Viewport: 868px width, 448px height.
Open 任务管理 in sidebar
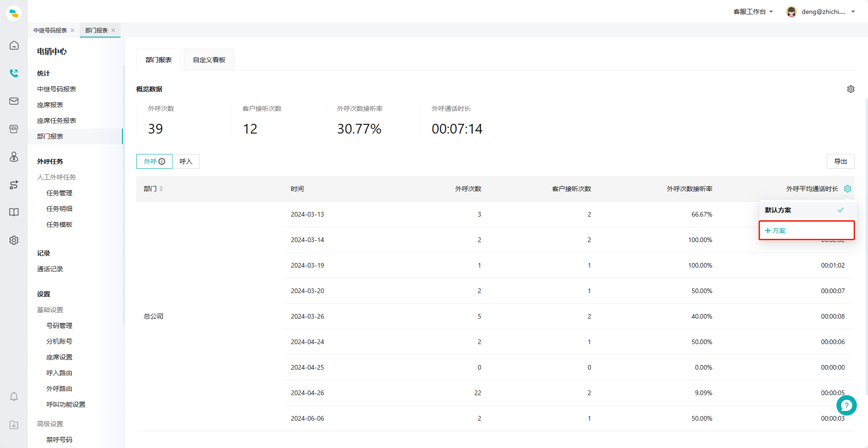[59, 193]
